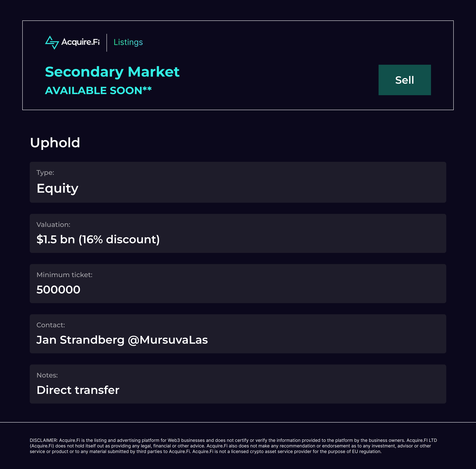Open the Listings link in header
476x469 pixels.
pyautogui.click(x=128, y=42)
